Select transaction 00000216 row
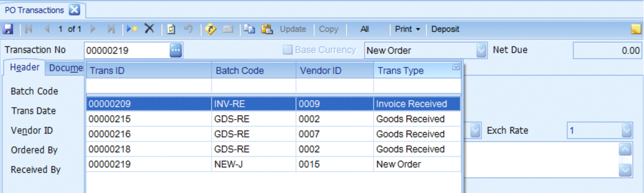Image resolution: width=644 pixels, height=193 pixels. pyautogui.click(x=274, y=134)
